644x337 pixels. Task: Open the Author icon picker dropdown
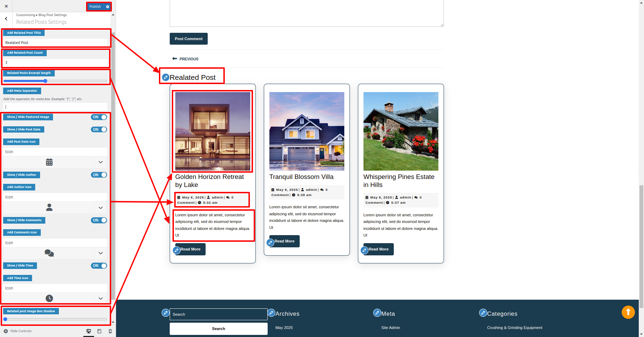(100, 208)
